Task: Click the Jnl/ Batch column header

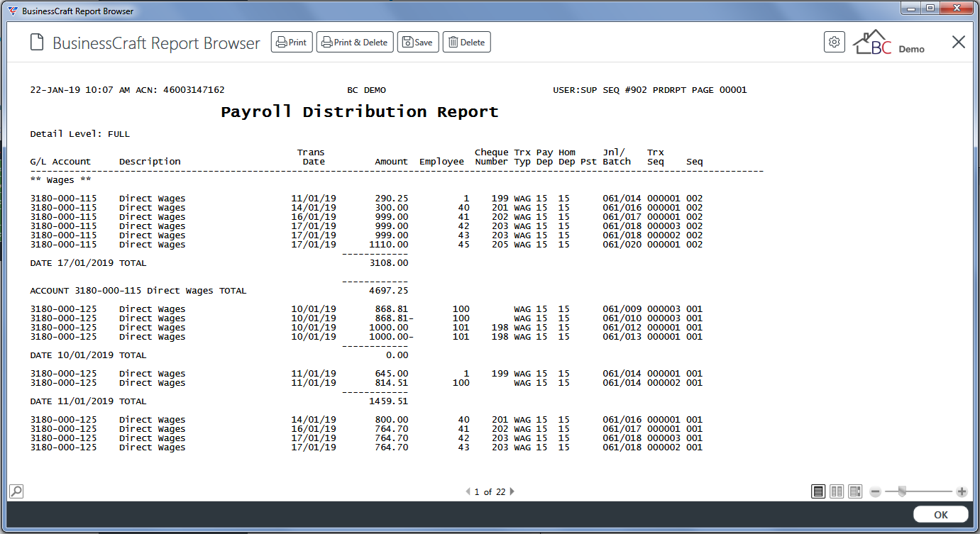Action: tap(617, 157)
